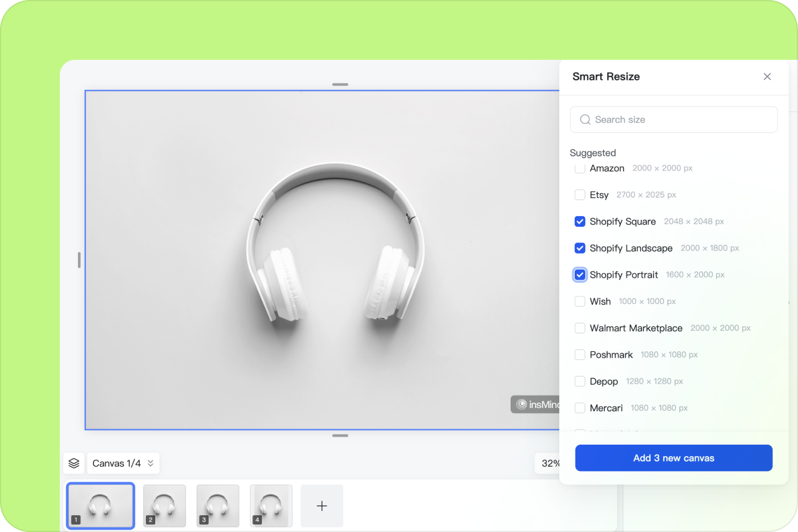Click the top edge resize handle of the canvas
Viewport: 798px width, 532px height.
(x=340, y=84)
